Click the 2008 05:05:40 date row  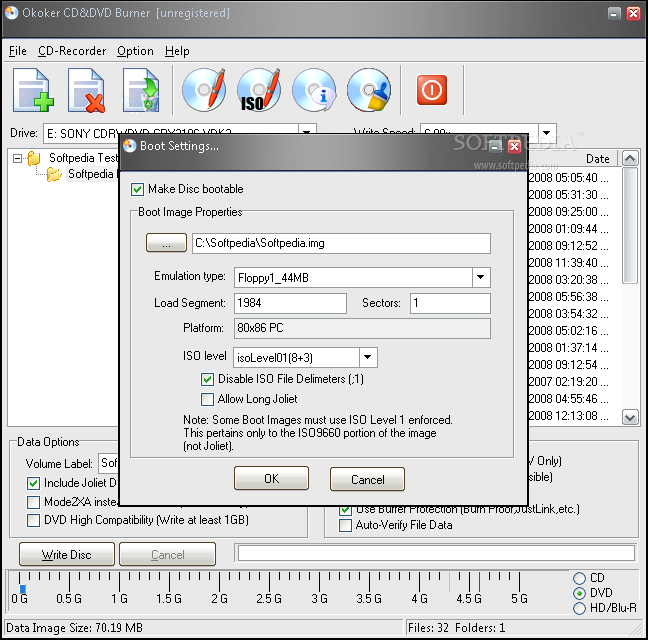569,178
